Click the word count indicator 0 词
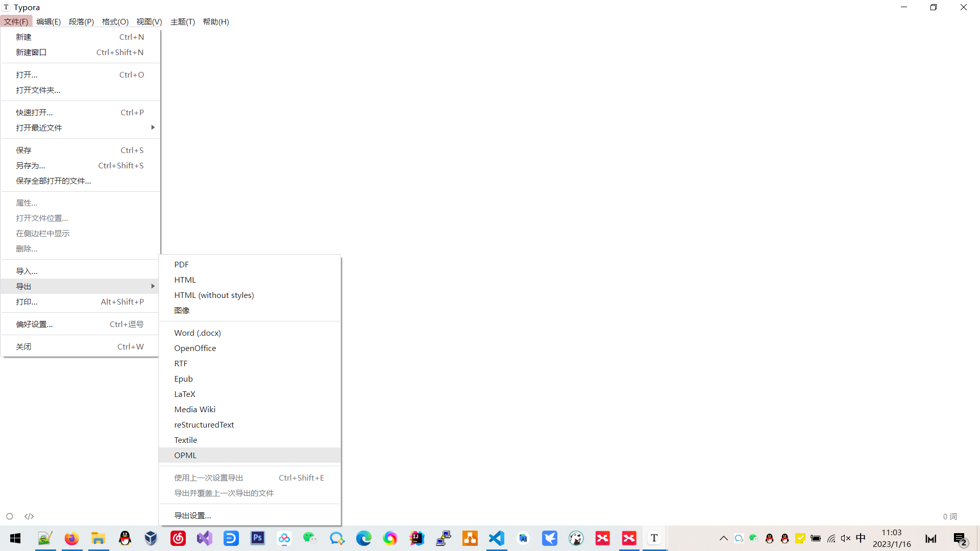 point(950,516)
